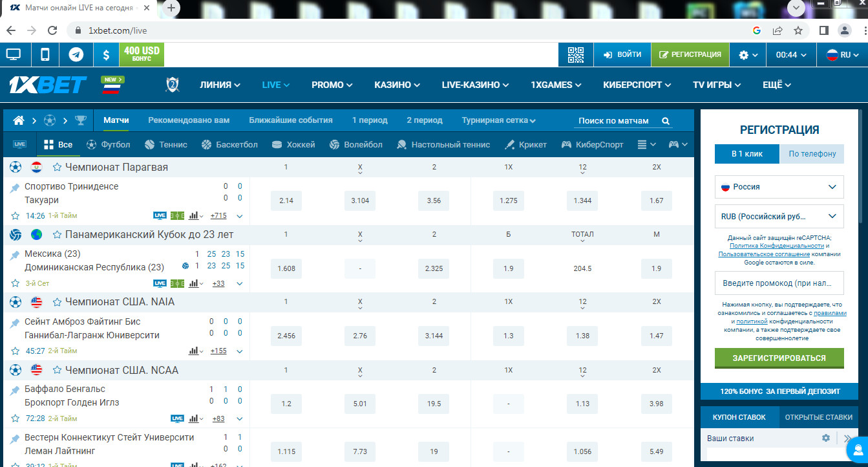Open the QR code icon
Viewport: 868px width, 467px height.
coord(576,55)
